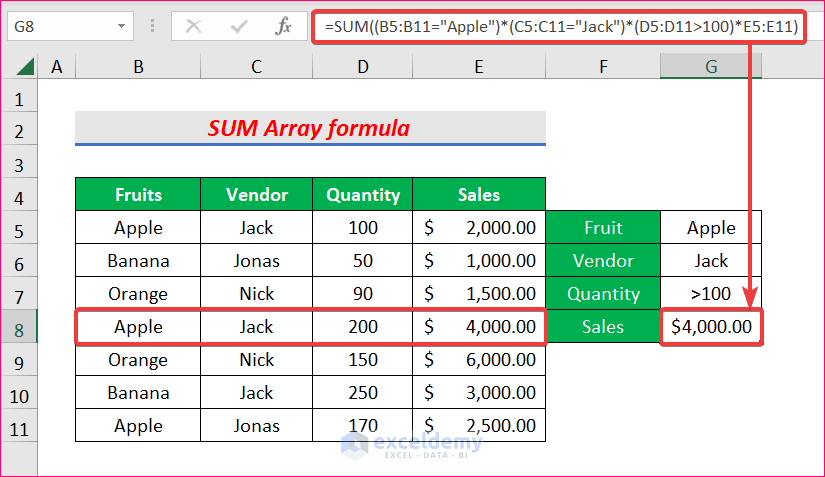Click the green Fruits header cell
Image resolution: width=825 pixels, height=477 pixels.
pos(138,195)
